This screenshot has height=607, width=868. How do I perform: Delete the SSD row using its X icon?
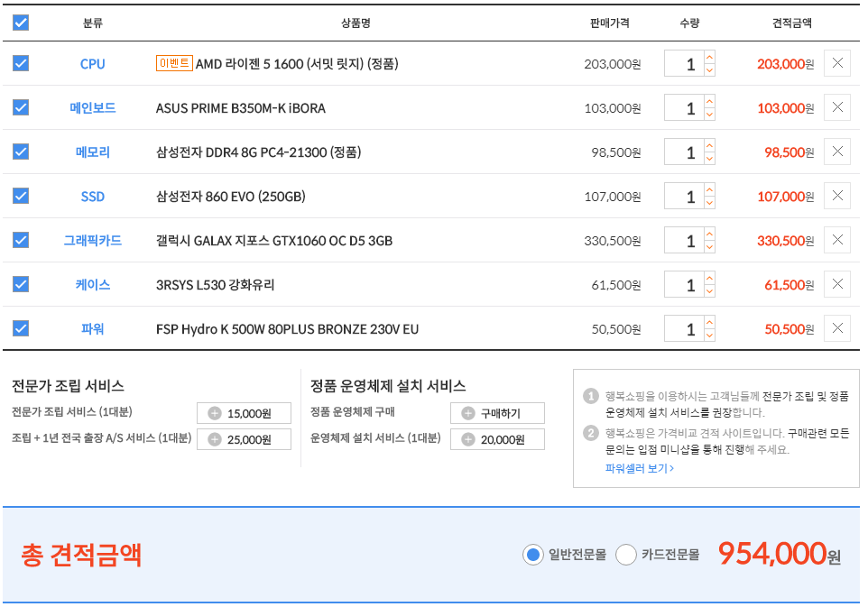coord(836,196)
